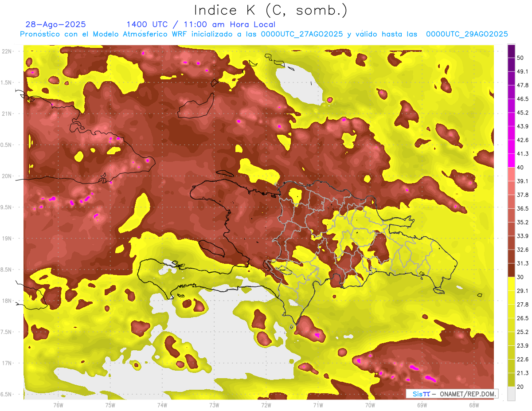Viewport: 532px width, 411px height.
Task: Select the date text '28-Ago-2025'
Action: pos(56,24)
